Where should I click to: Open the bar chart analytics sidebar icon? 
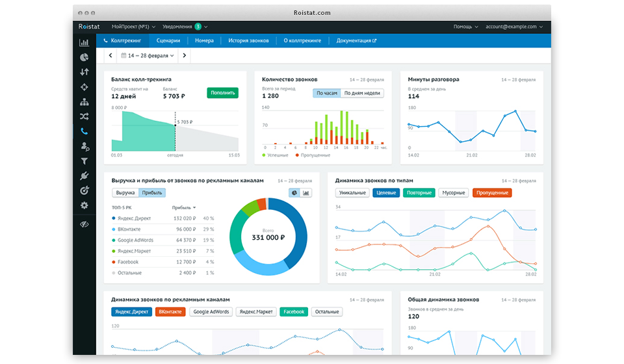click(84, 42)
